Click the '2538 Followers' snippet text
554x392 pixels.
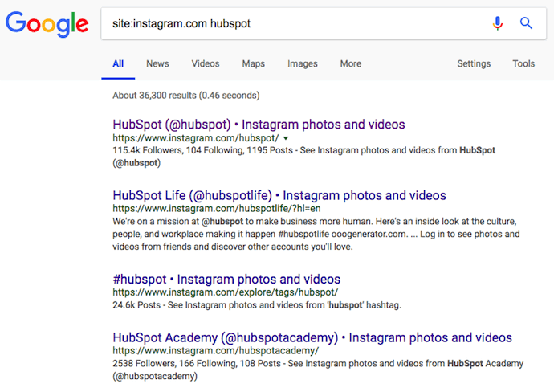[318, 370]
